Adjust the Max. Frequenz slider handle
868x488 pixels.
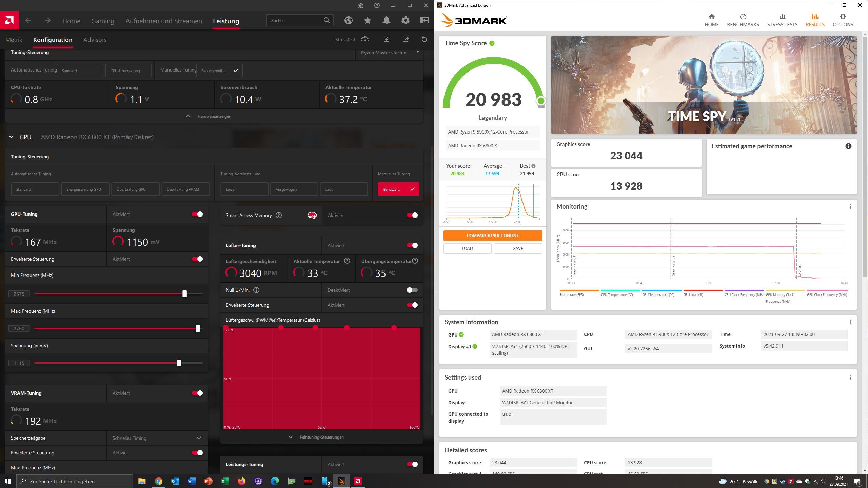[198, 328]
